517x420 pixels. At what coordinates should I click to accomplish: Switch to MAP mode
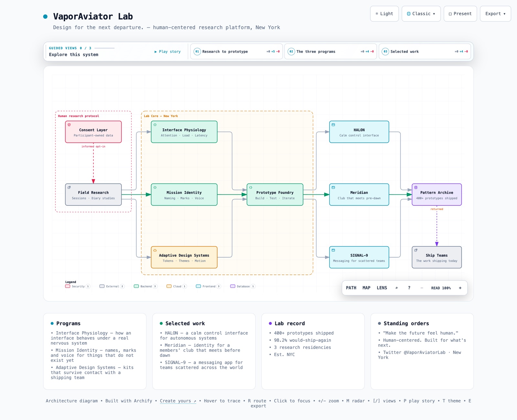pos(366,288)
